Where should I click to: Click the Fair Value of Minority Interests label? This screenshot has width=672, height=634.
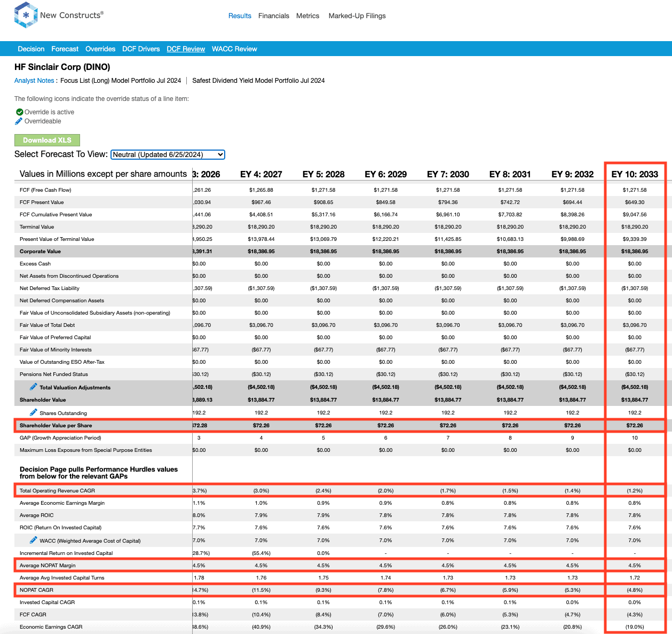pos(56,350)
